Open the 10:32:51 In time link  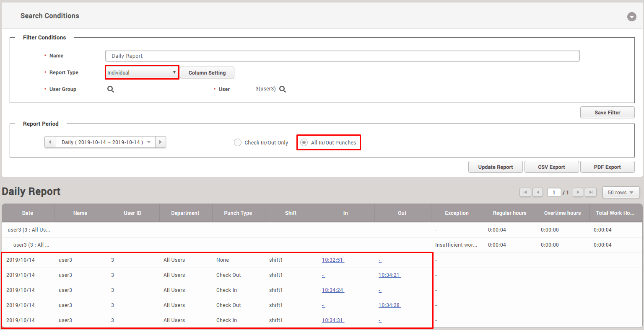coord(332,260)
